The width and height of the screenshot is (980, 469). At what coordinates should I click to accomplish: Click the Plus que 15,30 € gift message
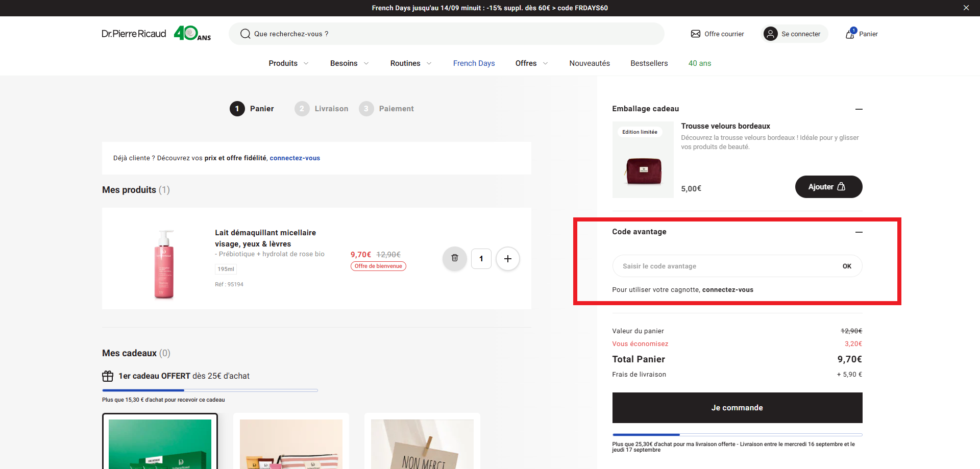[x=163, y=400]
